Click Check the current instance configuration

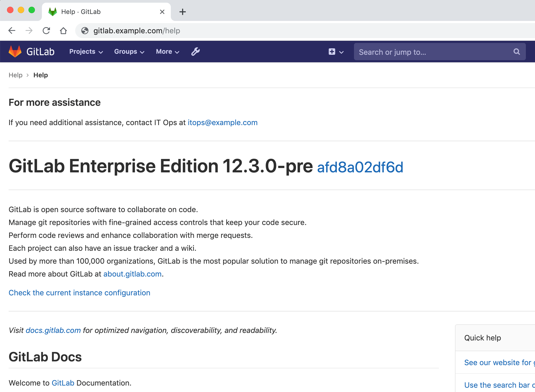click(x=79, y=293)
